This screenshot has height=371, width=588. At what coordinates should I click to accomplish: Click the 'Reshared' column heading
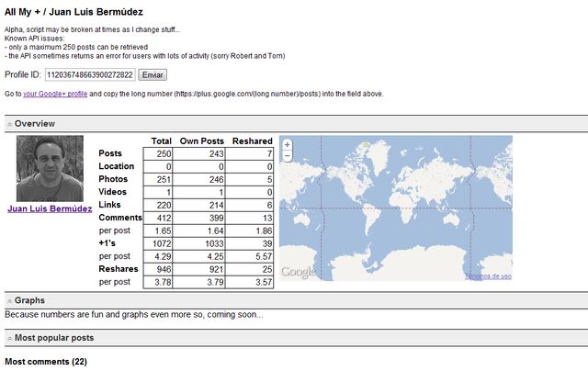pos(253,141)
